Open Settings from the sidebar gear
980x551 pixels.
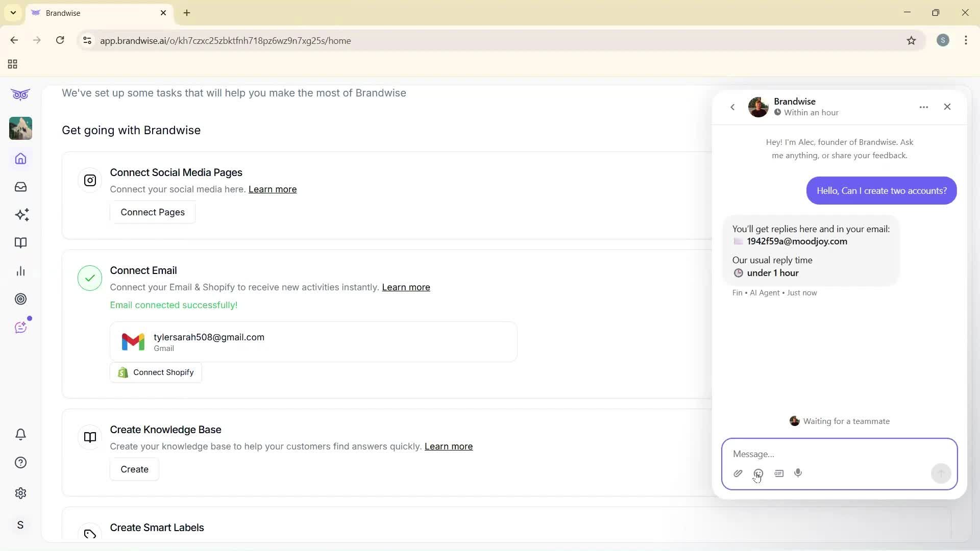tap(20, 493)
